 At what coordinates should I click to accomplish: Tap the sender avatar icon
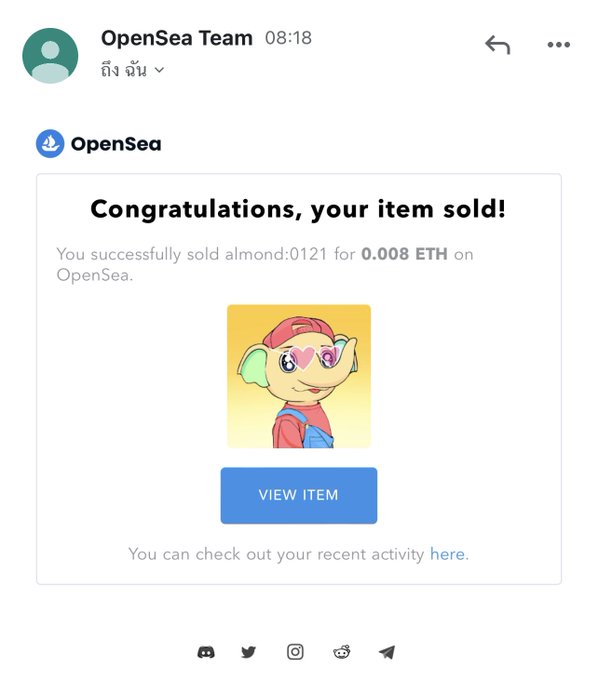(x=50, y=56)
